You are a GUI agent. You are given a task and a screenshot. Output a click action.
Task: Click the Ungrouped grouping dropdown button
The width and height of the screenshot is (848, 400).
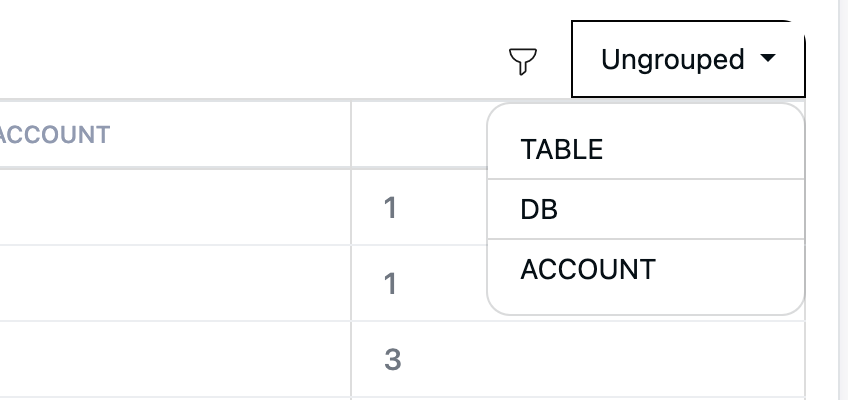(688, 59)
